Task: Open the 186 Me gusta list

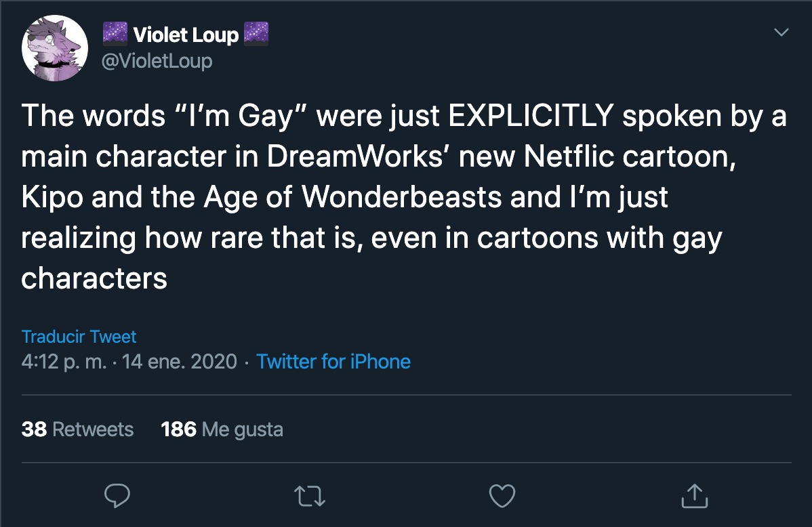Action: [222, 429]
